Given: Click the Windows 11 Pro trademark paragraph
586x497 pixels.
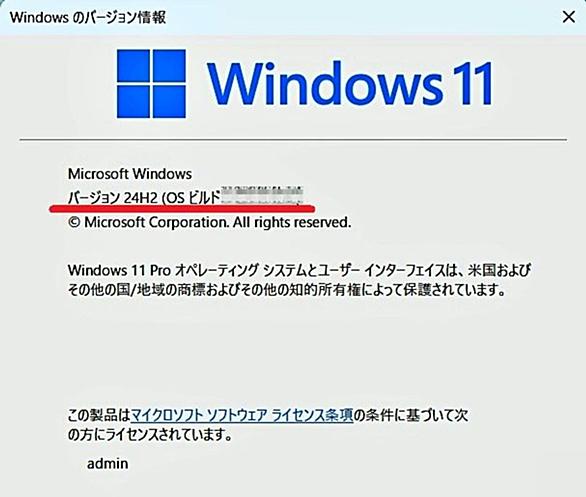Looking at the screenshot, I should coord(299,280).
